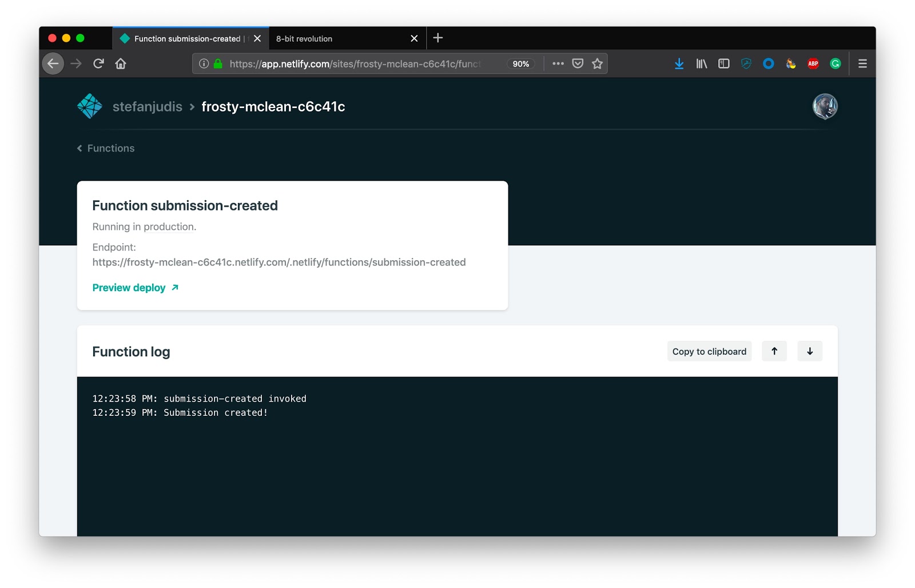Open the page actions three-dots menu
The image size is (915, 588).
pyautogui.click(x=558, y=63)
